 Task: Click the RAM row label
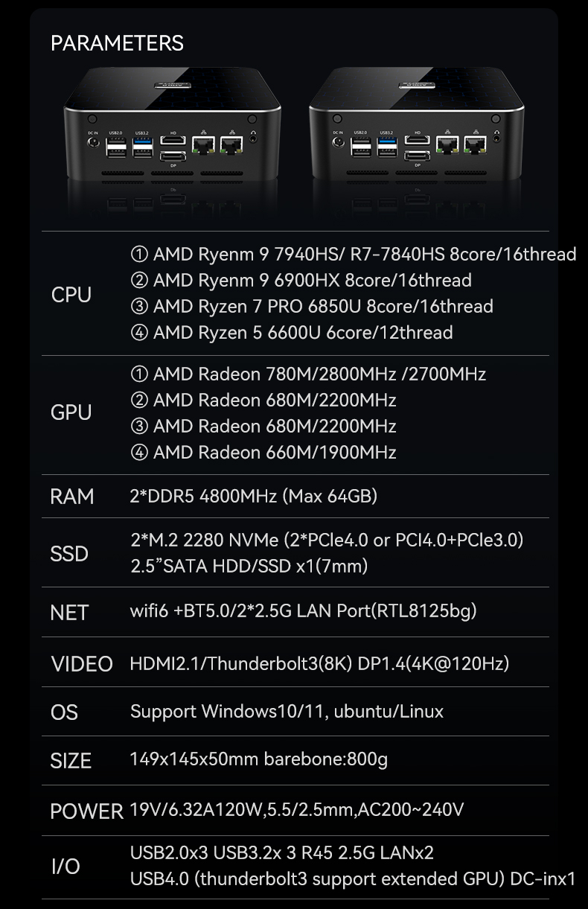point(72,497)
